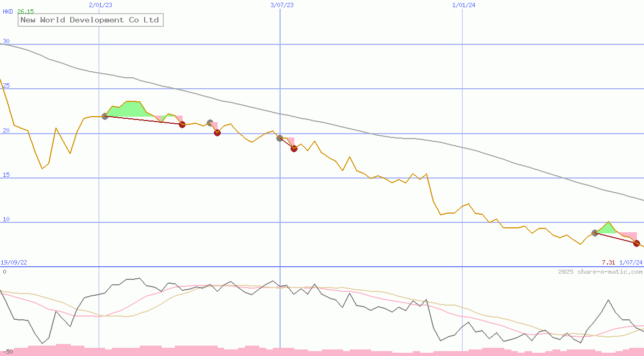644x356 pixels.
Task: Click the gray entry dot on the 3/07/23 line
Action: point(280,139)
